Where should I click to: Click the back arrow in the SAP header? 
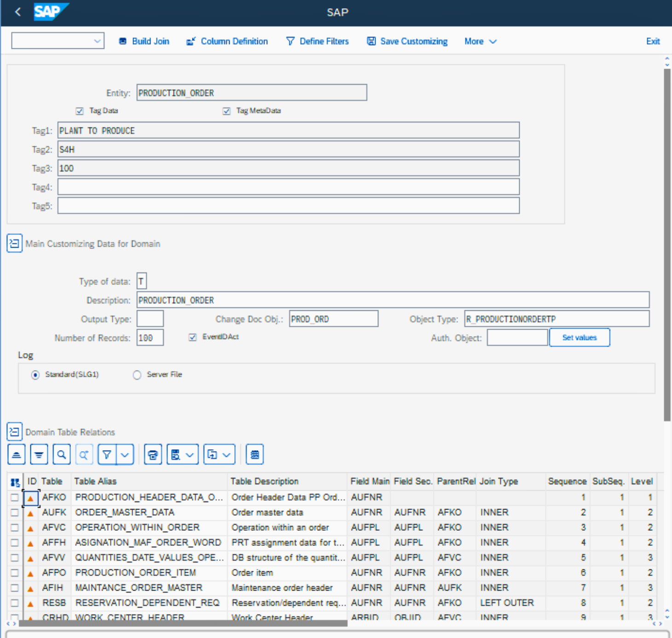pos(18,12)
